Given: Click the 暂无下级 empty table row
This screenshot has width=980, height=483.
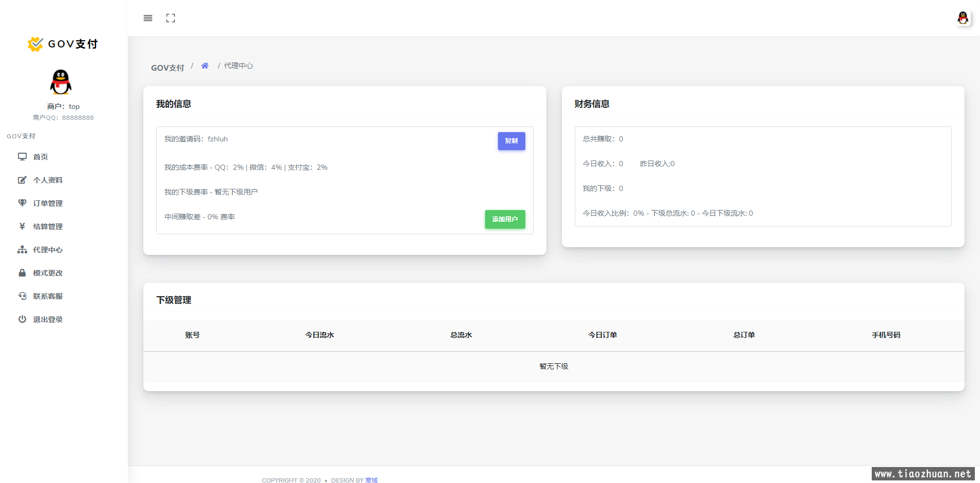Looking at the screenshot, I should point(554,367).
